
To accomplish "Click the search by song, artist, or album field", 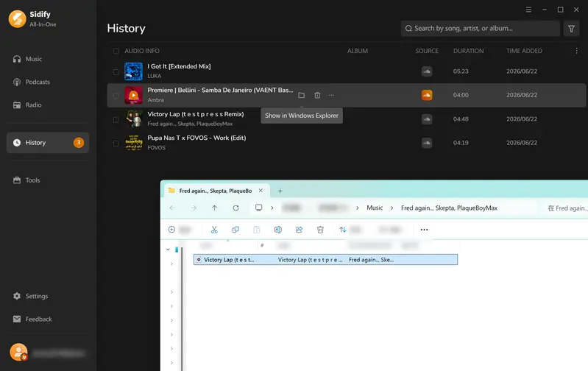I will [481, 29].
